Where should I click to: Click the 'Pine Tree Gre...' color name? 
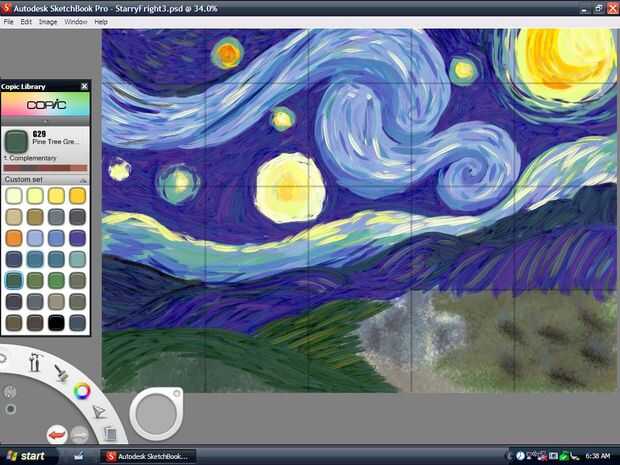click(56, 142)
